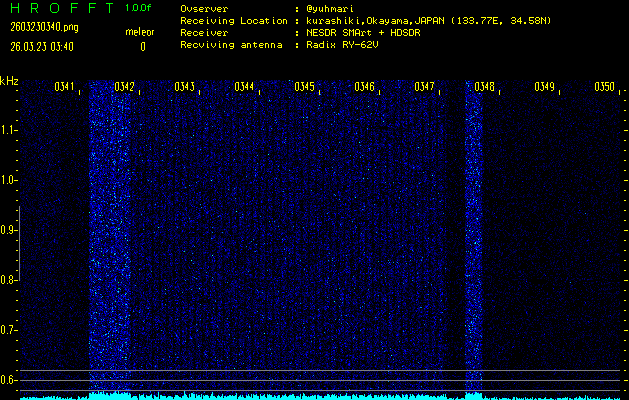Click the 0350 time marker
The width and height of the screenshot is (629, 400).
pos(605,87)
